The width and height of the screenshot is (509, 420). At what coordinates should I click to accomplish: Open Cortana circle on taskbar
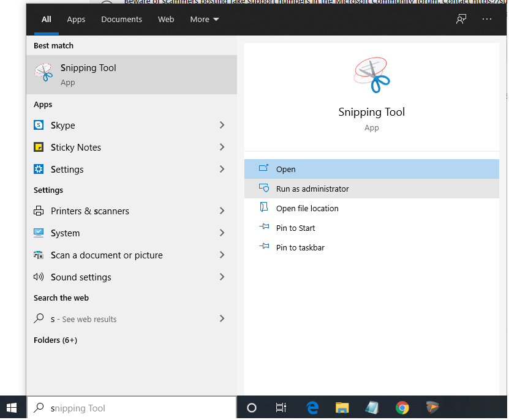[x=251, y=408]
